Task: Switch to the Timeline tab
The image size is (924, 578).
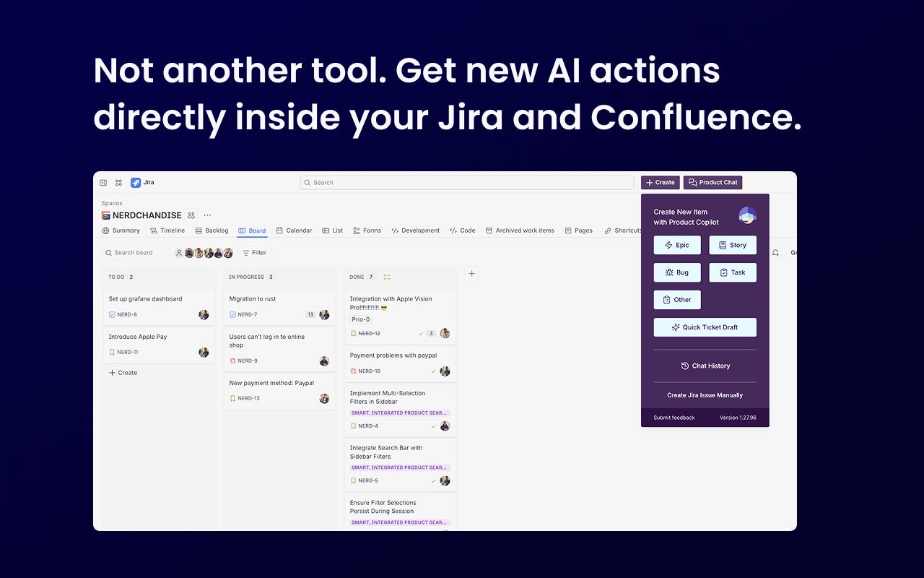Action: 167,230
